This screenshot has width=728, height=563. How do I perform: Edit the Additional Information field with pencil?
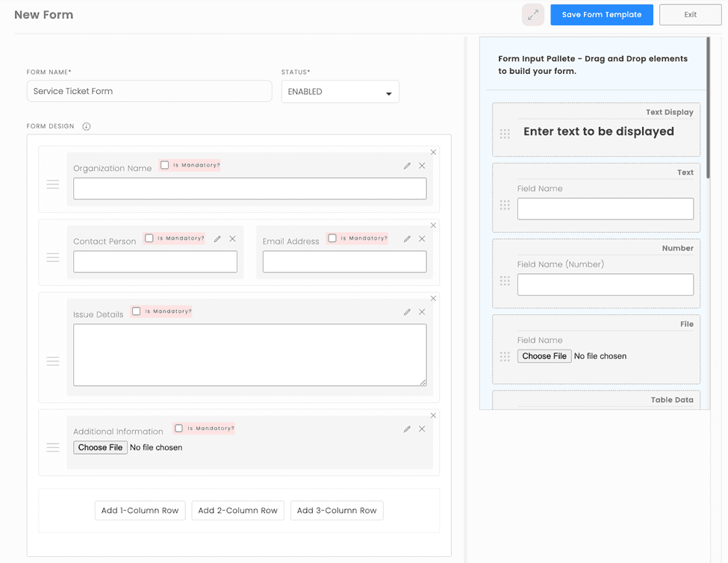407,429
